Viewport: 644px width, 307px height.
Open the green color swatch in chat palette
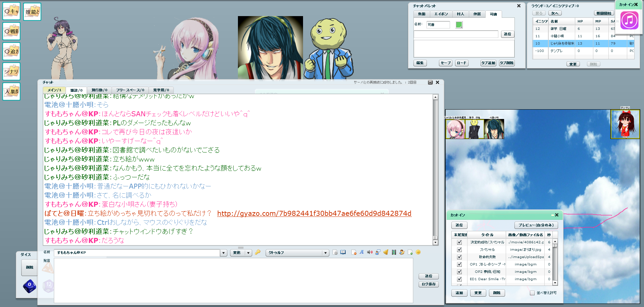click(459, 25)
